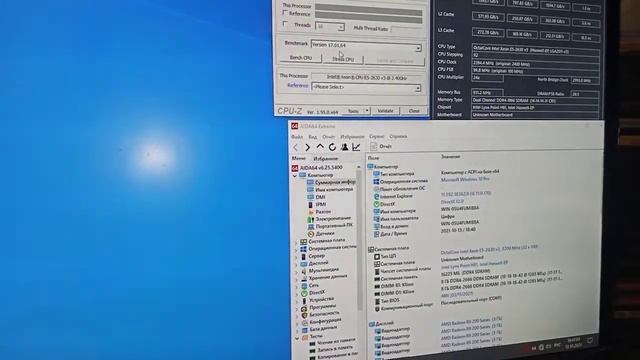640x360 pixels.
Task: Open the AIDA64 user/preferences toolbar icon
Action: pos(344,147)
